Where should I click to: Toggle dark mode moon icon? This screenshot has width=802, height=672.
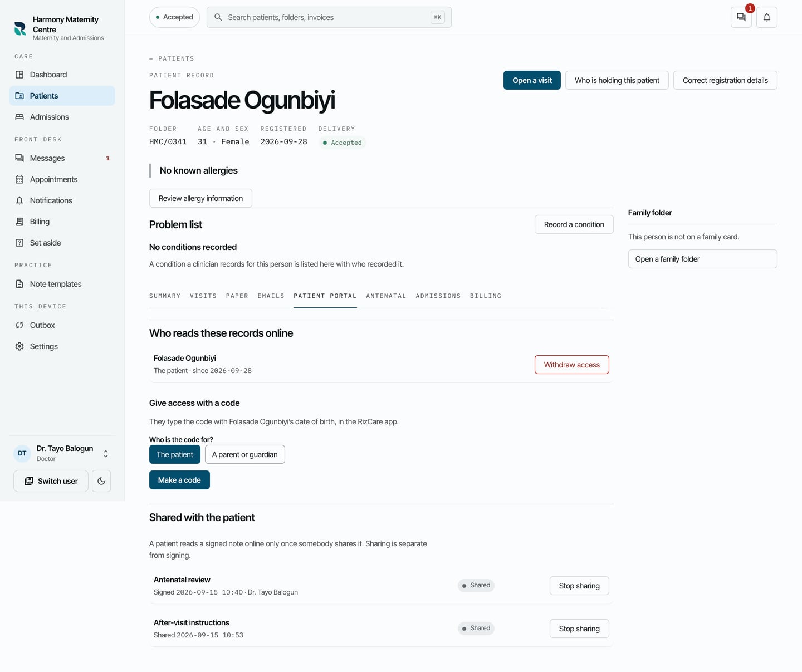coord(101,481)
